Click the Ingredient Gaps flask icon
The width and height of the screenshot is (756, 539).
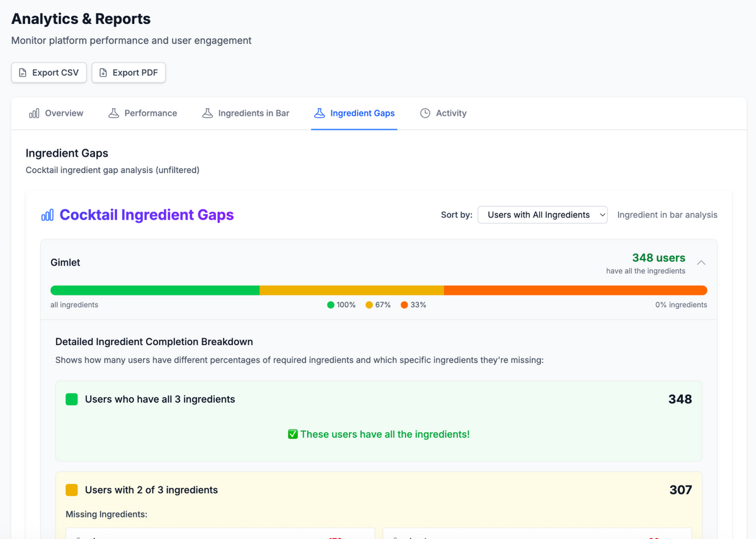coord(319,113)
